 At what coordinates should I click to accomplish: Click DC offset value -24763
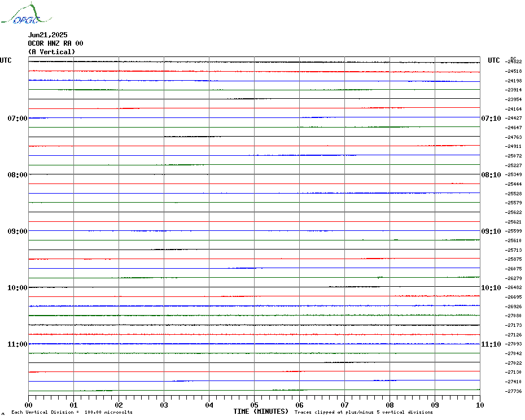point(514,137)
